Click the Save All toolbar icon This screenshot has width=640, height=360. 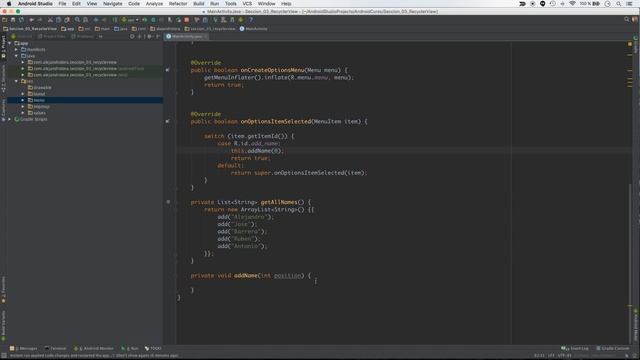13,20
